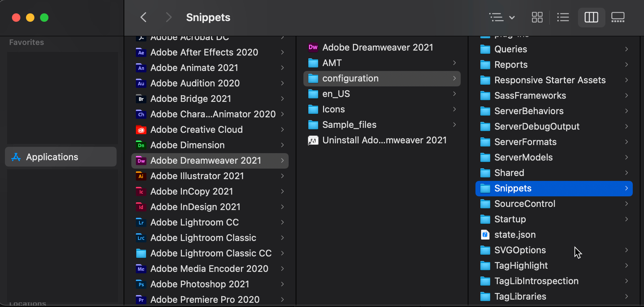Click the Uninstall Adobe Dreamweaver 2021 icon
Image resolution: width=644 pixels, height=307 pixels.
tap(313, 140)
